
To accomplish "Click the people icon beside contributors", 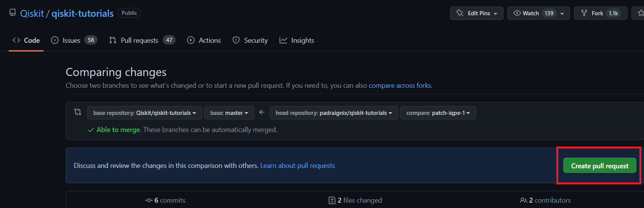I will (x=524, y=200).
